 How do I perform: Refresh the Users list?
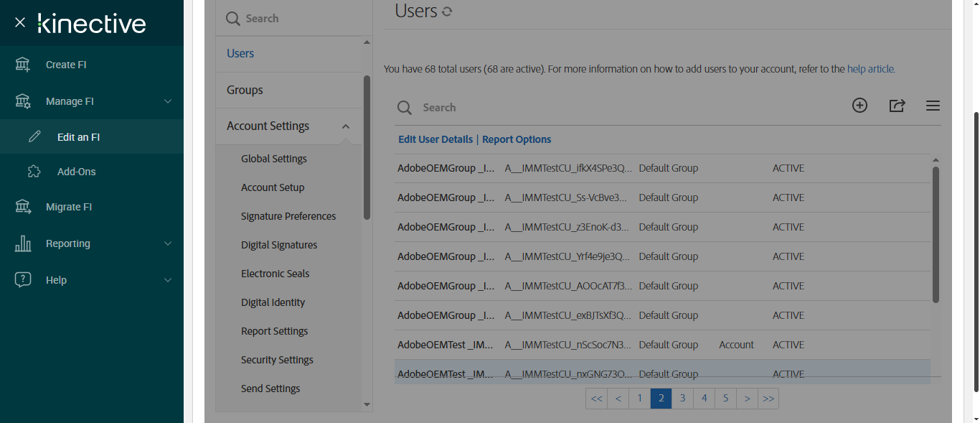click(447, 11)
